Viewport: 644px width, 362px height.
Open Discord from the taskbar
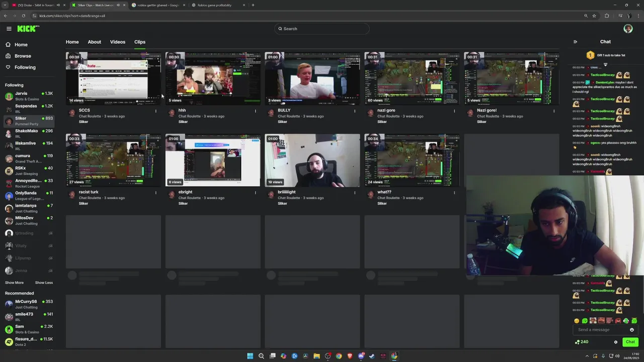click(x=361, y=356)
